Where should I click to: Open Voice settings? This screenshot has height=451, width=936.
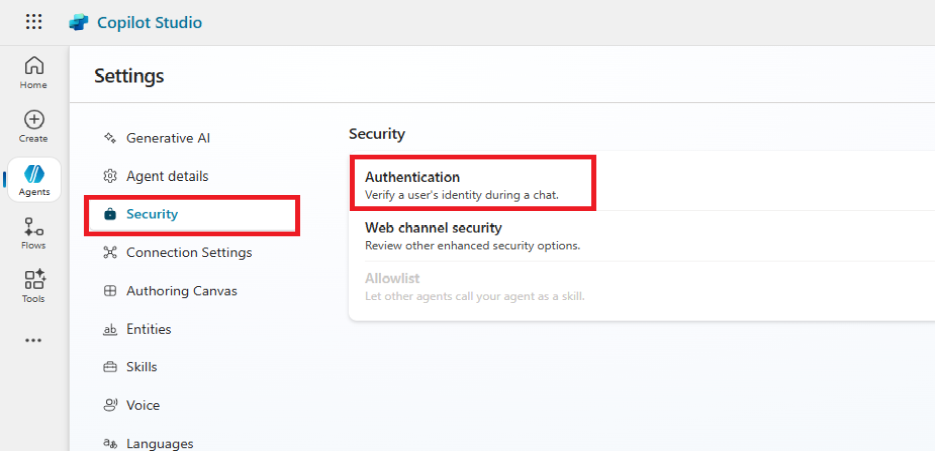142,405
